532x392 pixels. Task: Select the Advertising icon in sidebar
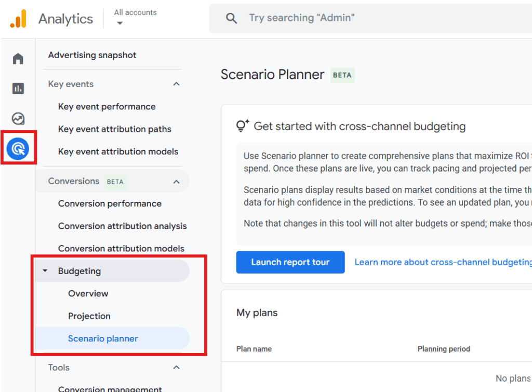[x=18, y=149]
